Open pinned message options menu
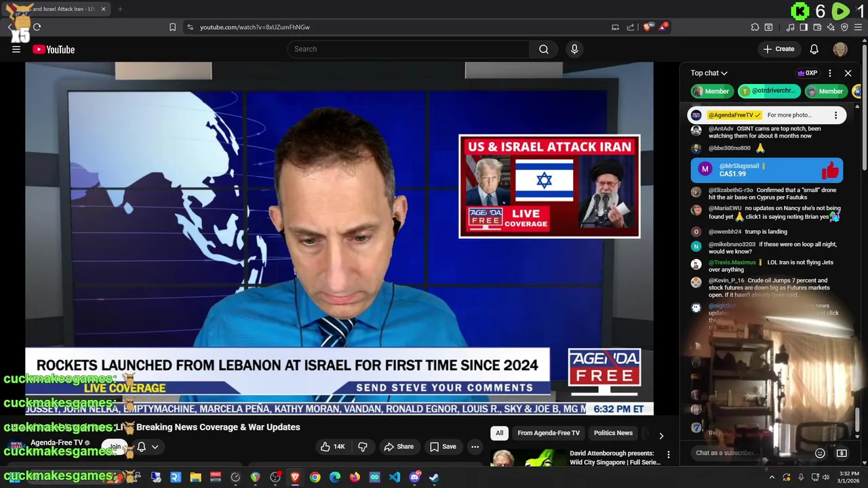This screenshot has height=488, width=868. click(835, 115)
